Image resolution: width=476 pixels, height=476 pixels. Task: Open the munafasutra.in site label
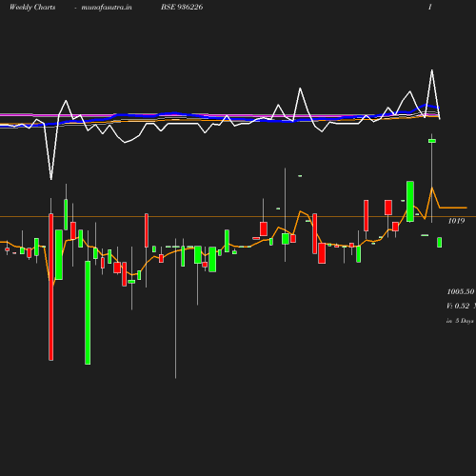pyautogui.click(x=107, y=8)
